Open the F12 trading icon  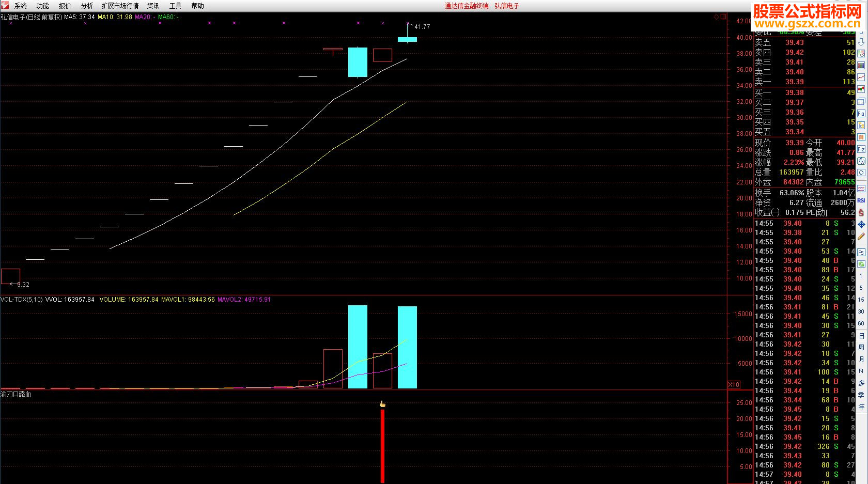[861, 149]
